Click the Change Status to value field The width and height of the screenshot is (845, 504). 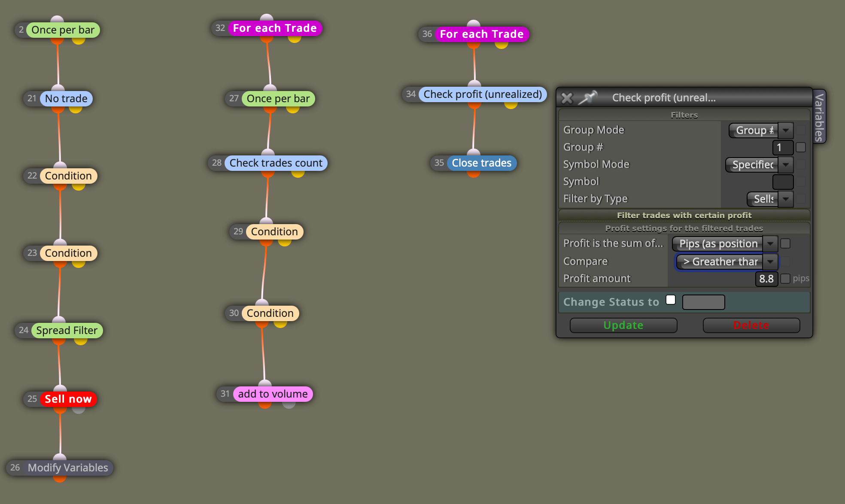point(703,302)
